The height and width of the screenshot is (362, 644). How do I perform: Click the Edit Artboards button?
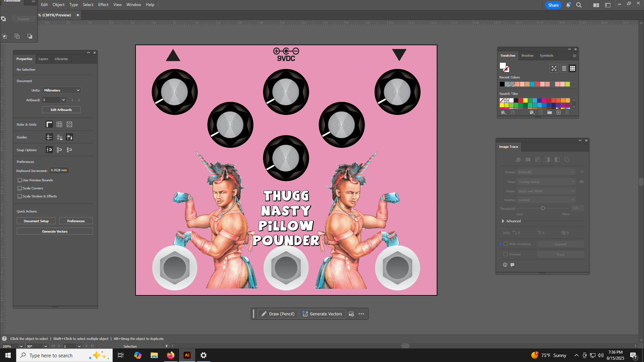[x=61, y=110]
